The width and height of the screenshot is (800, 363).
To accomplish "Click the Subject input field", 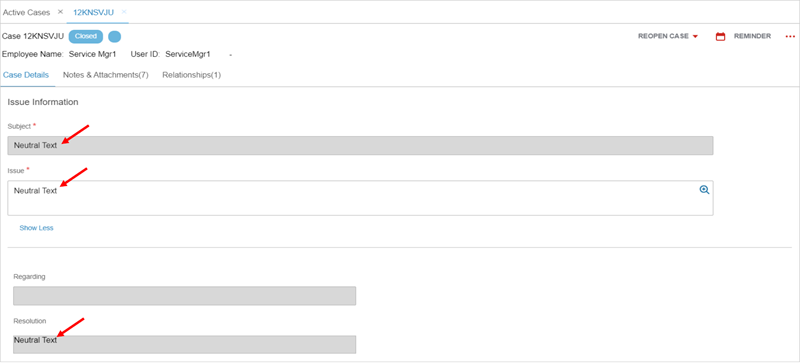I will point(360,146).
